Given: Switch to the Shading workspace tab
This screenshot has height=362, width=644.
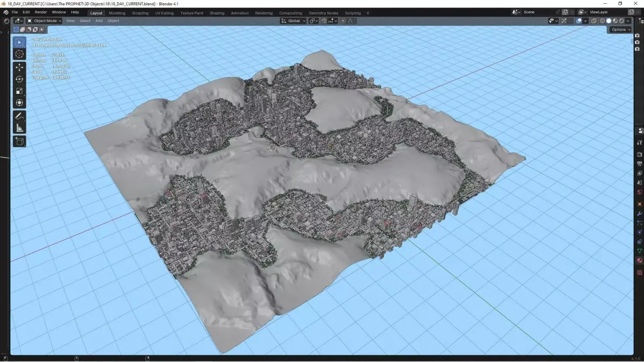Looking at the screenshot, I should [217, 13].
